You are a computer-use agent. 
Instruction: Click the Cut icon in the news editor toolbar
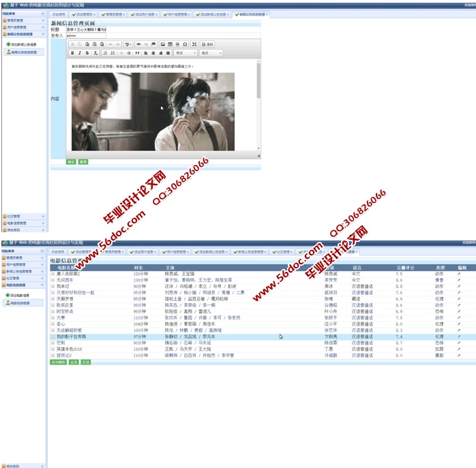point(72,44)
